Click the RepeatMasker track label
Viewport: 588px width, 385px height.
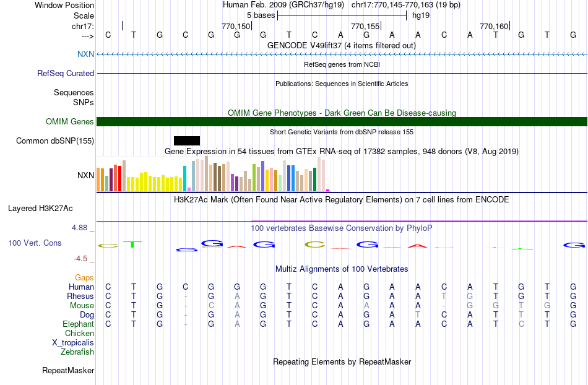pos(68,370)
